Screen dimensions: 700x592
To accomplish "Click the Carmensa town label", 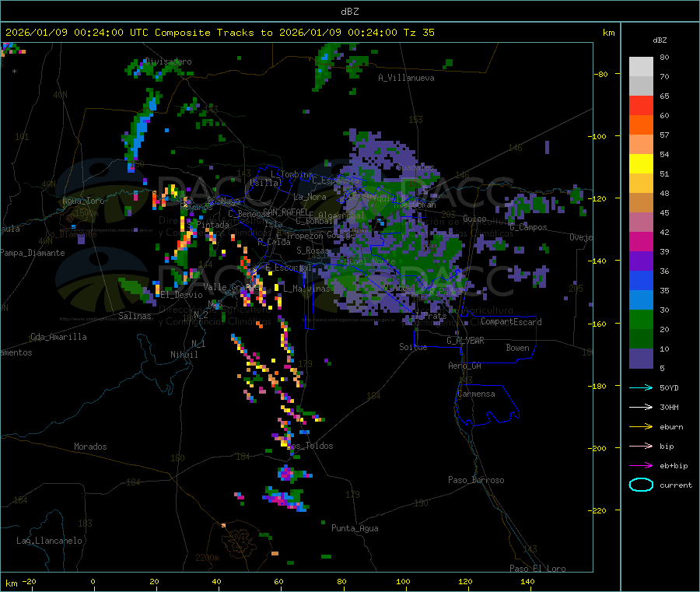I will 476,394.
